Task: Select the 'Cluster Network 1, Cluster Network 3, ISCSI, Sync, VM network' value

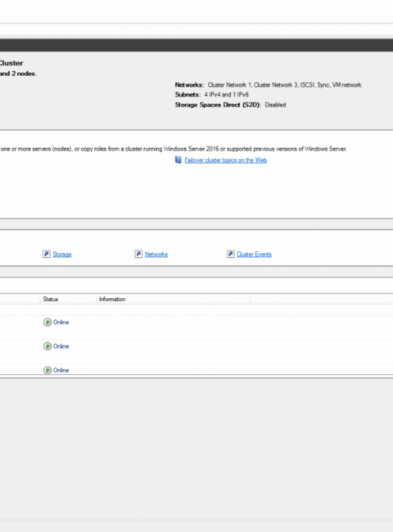Action: coord(284,85)
